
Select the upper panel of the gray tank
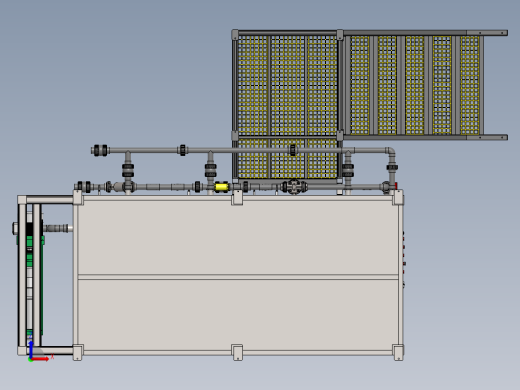238,237
